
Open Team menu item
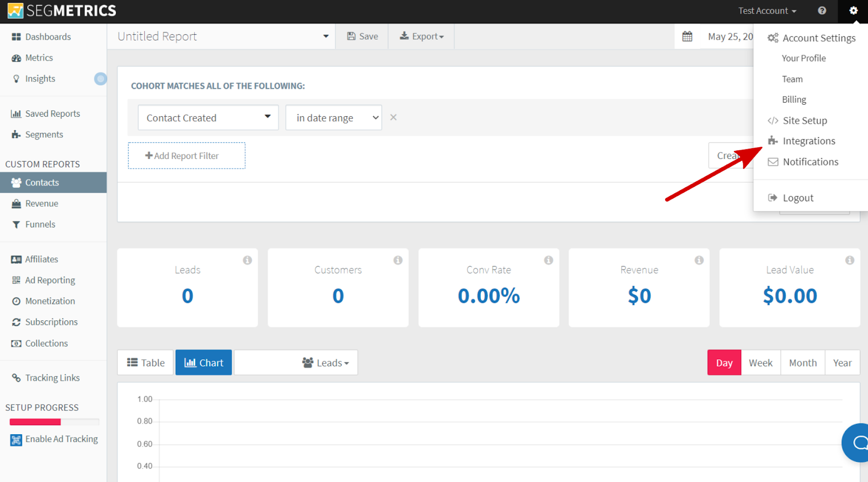pyautogui.click(x=792, y=79)
